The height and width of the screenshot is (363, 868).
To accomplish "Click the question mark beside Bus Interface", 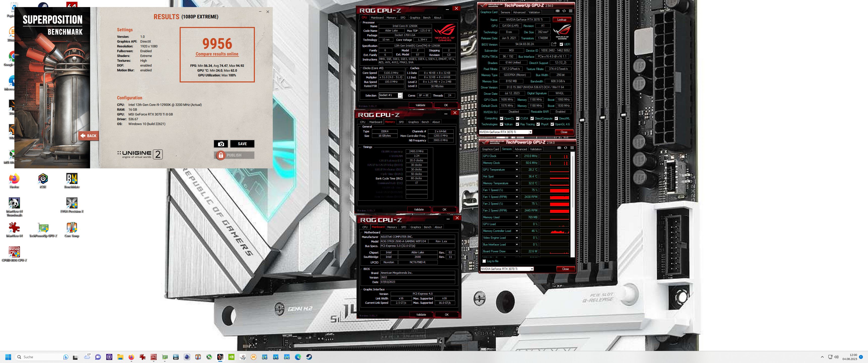I will point(571,56).
